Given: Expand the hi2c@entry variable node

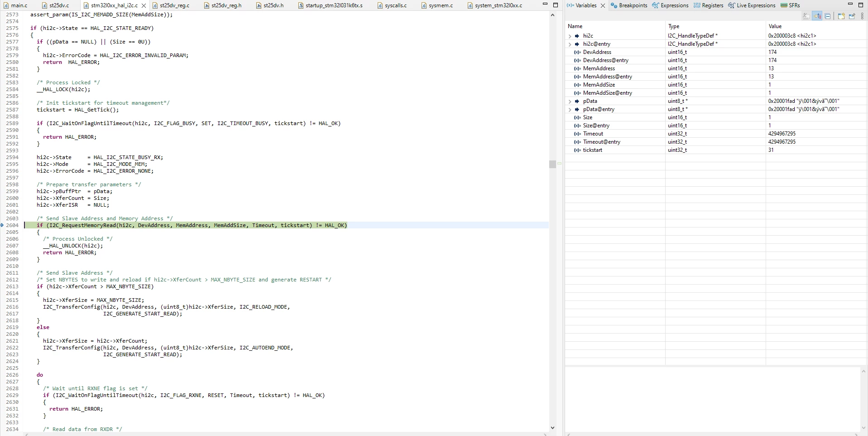Looking at the screenshot, I should (x=570, y=44).
